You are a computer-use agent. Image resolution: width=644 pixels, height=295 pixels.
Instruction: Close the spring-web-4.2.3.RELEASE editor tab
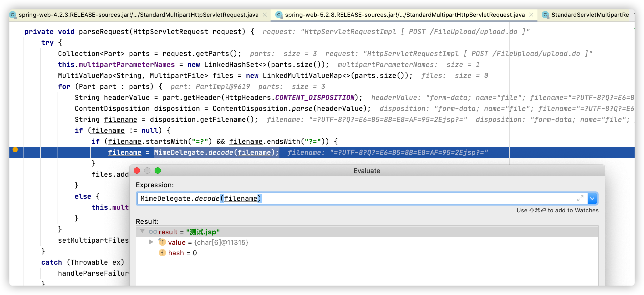click(265, 15)
